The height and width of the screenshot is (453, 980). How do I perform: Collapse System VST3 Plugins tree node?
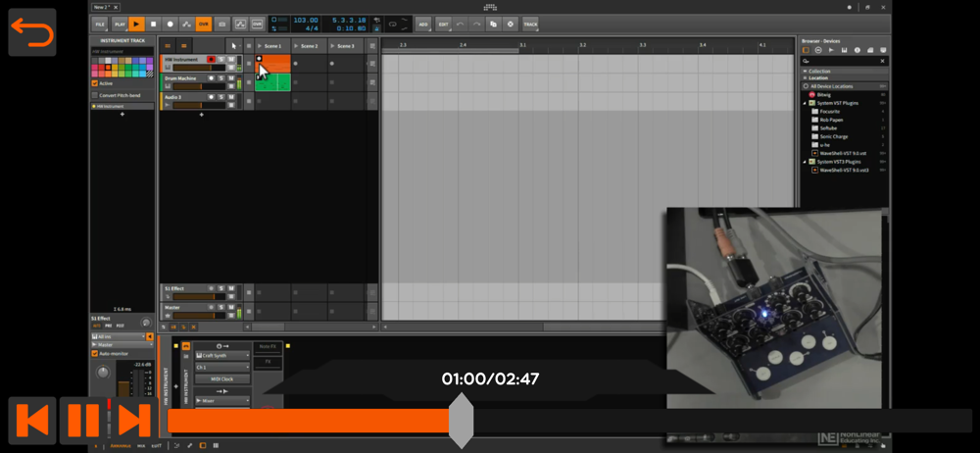(805, 162)
